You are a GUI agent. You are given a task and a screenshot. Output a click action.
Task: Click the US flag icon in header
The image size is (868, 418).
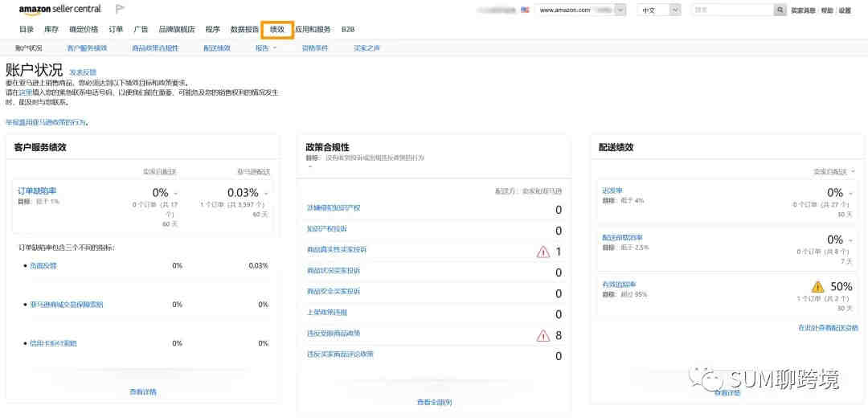click(x=525, y=10)
